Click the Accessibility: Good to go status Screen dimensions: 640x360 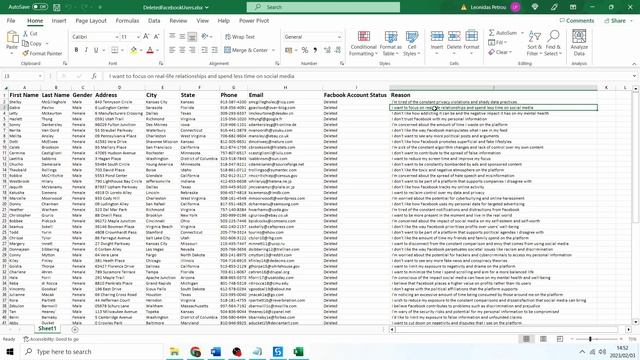[51, 339]
